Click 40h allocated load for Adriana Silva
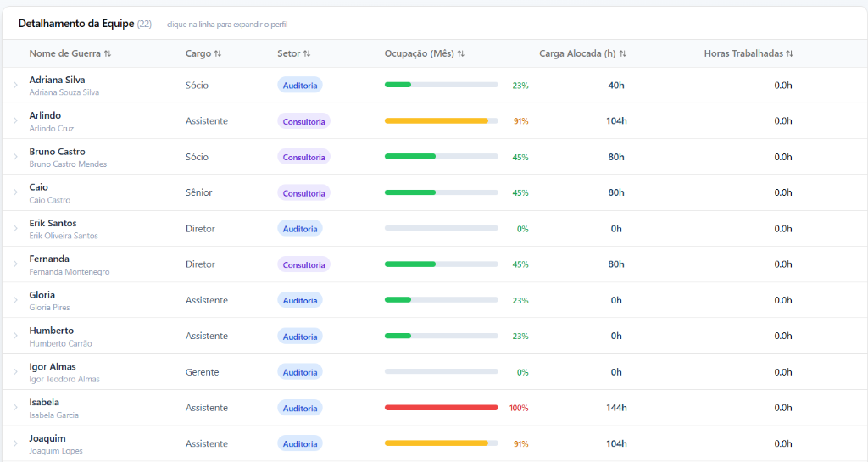The width and height of the screenshot is (868, 462). [616, 86]
